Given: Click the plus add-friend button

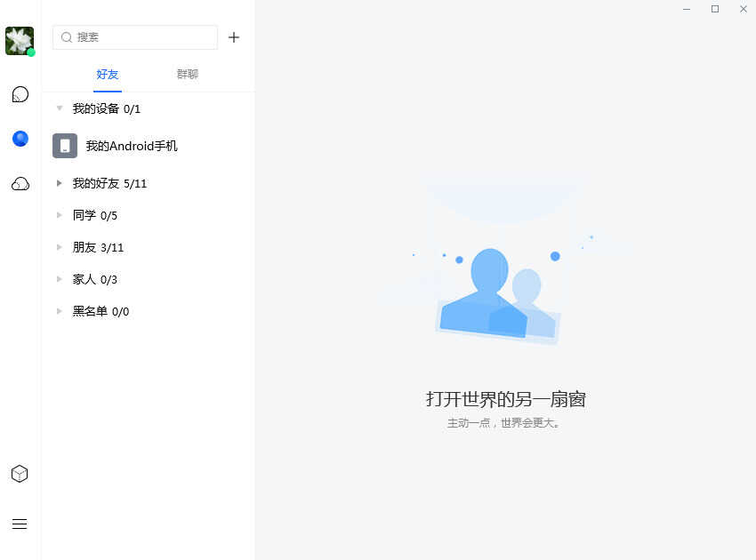Looking at the screenshot, I should (234, 37).
